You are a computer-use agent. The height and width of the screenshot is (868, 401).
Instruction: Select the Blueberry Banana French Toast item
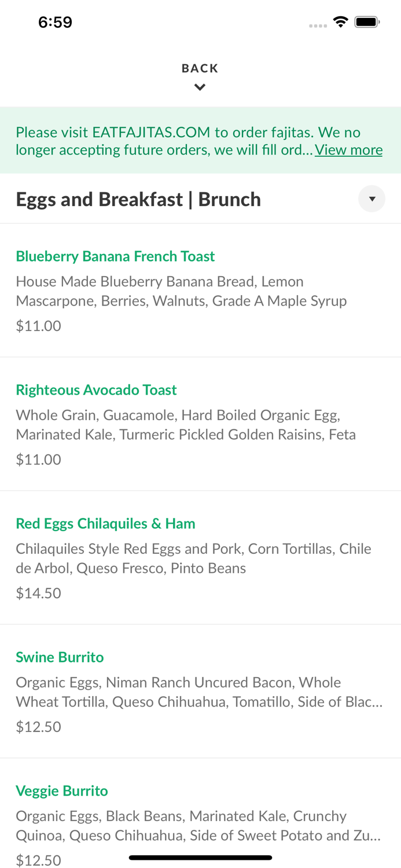(115, 256)
